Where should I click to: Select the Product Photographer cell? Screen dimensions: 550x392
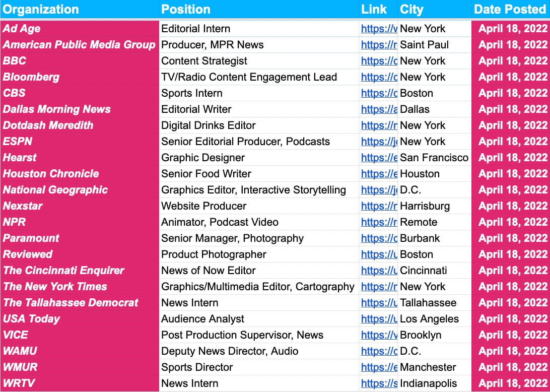pos(214,254)
